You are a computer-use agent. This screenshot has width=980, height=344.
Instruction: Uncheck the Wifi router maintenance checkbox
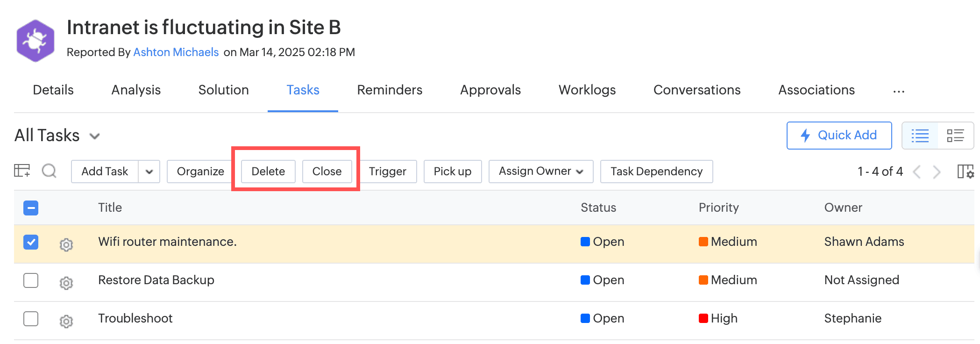[x=31, y=242]
